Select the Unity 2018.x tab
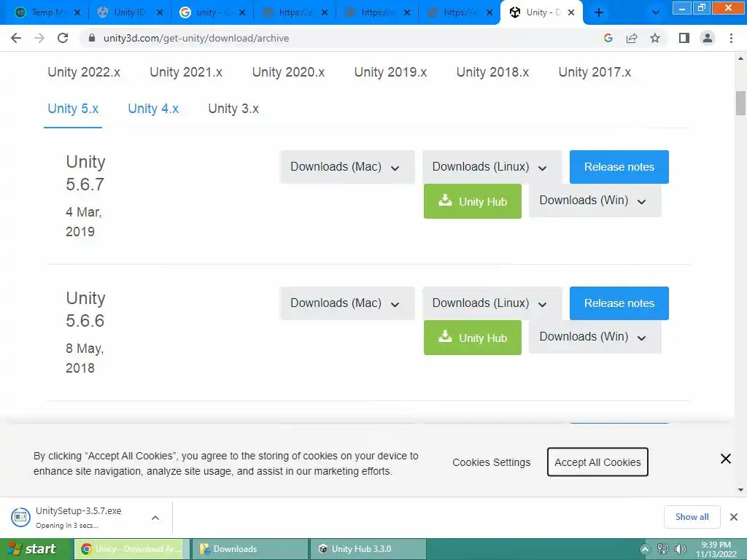This screenshot has width=747, height=560. tap(492, 72)
